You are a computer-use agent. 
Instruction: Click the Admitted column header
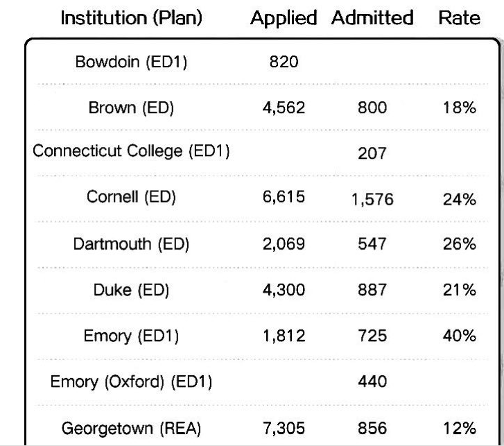coord(372,19)
